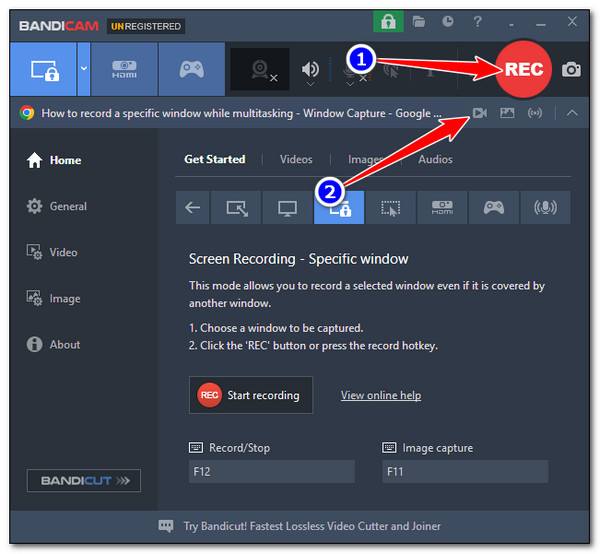Select around mouse recording mode icon
The image size is (600, 554).
[x=390, y=207]
